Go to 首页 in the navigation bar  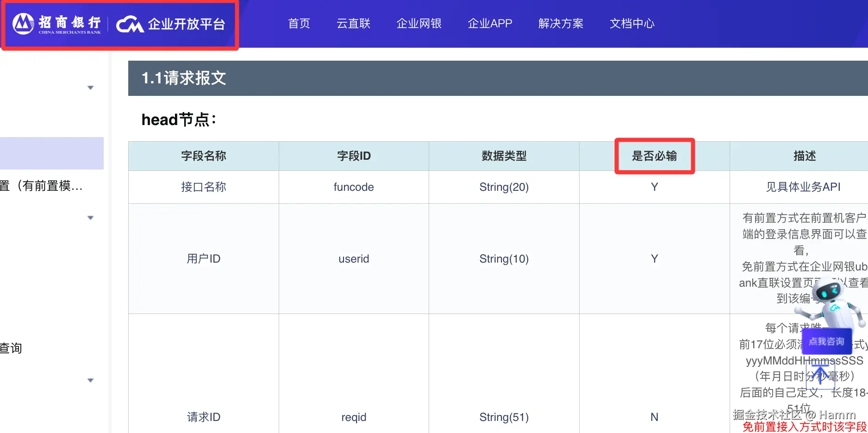299,24
